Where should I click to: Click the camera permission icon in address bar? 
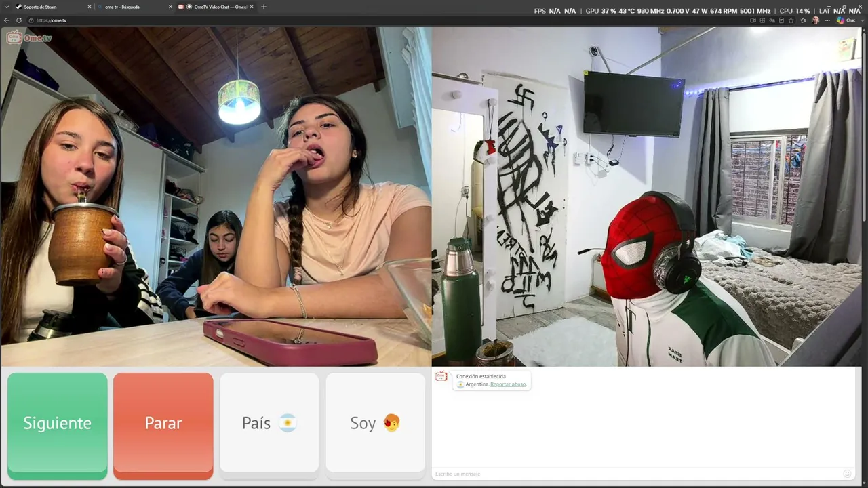point(753,20)
